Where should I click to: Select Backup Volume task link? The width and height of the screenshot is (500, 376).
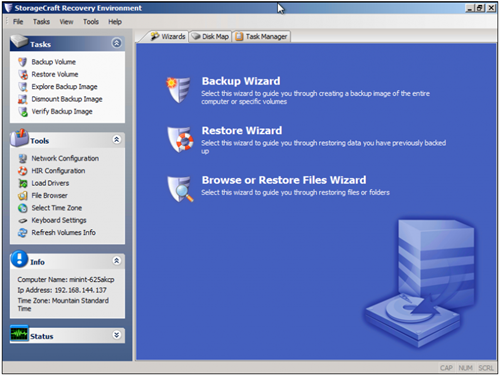tap(54, 62)
